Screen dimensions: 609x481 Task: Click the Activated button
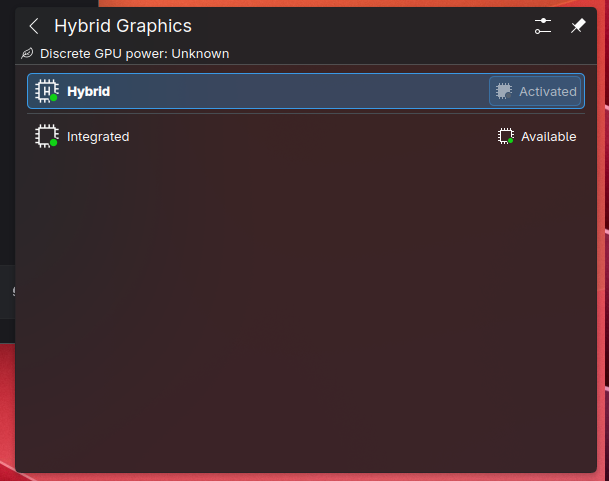[x=535, y=91]
